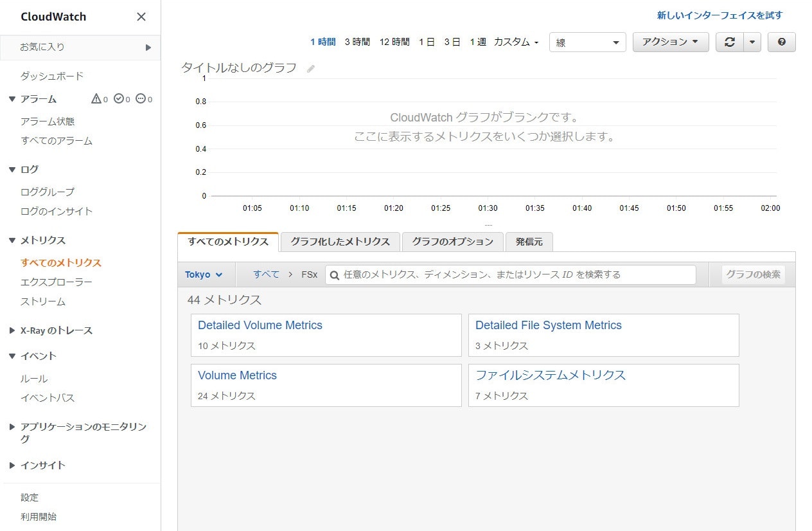Expand アプリケーションのモニタリング section
Screen dimensions: 812x531
(x=12, y=427)
